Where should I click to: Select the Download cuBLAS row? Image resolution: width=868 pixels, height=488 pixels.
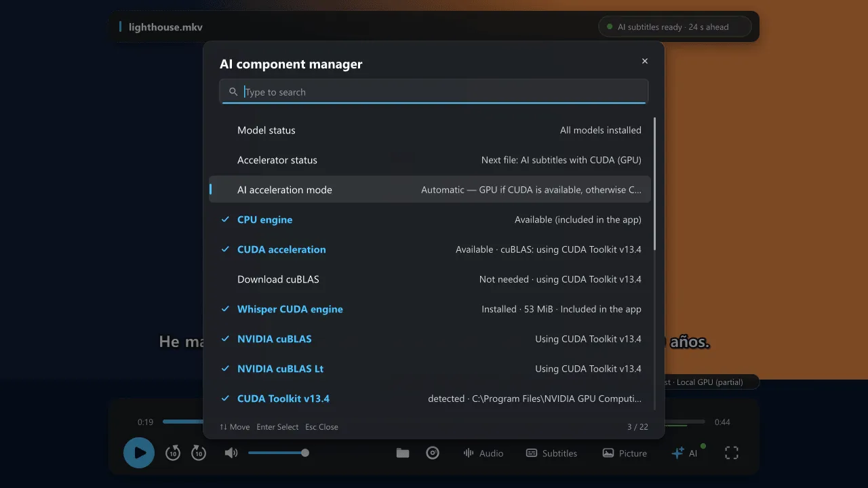430,279
